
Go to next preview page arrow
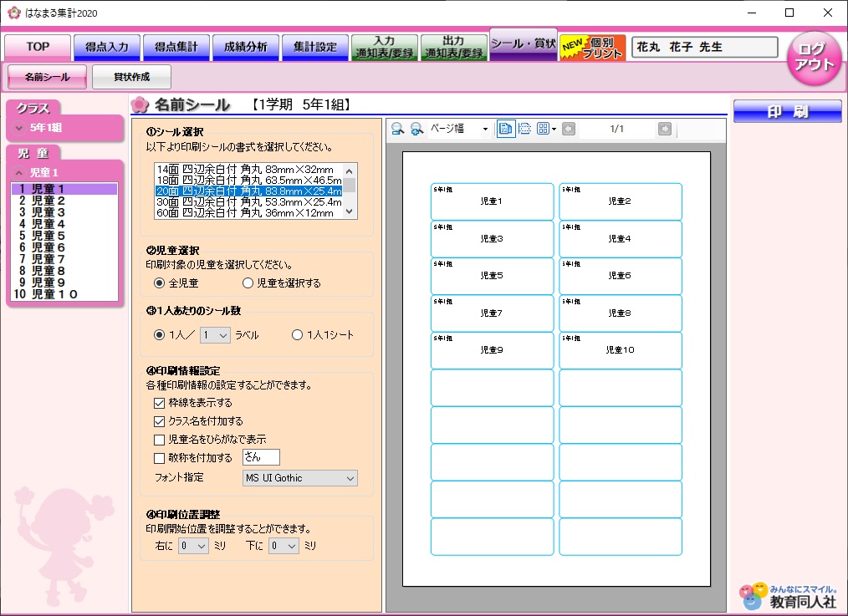tap(665, 129)
